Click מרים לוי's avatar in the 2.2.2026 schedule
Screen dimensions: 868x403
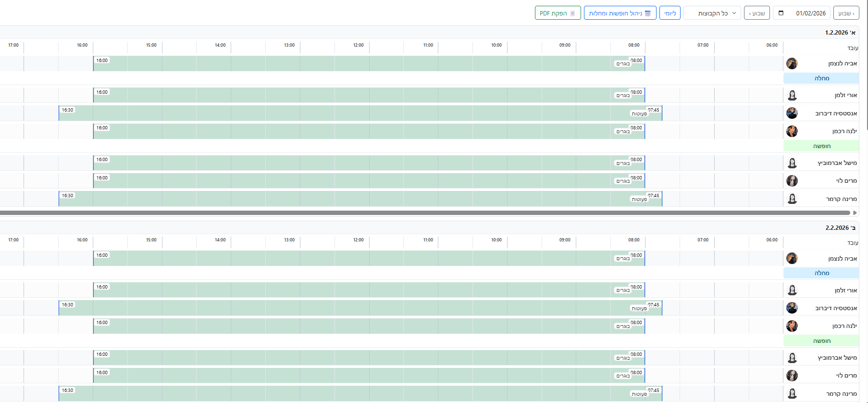(792, 376)
